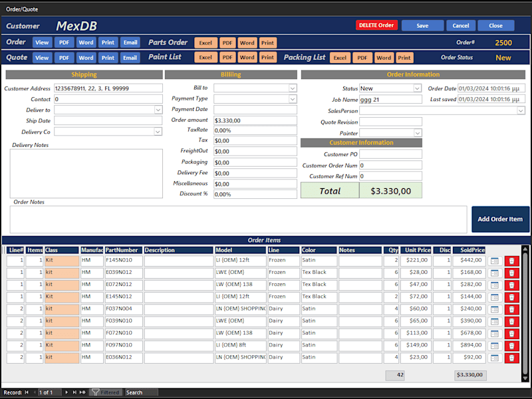Go to first record in navigator
Screen dimensions: 532x399
click(27, 392)
